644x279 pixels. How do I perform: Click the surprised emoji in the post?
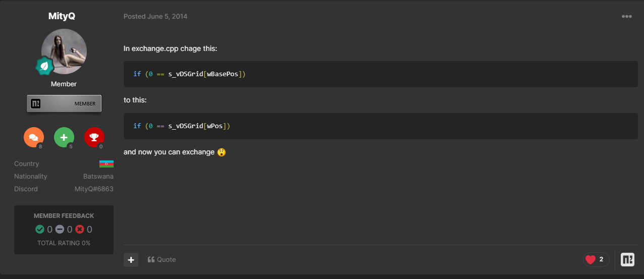[x=222, y=152]
